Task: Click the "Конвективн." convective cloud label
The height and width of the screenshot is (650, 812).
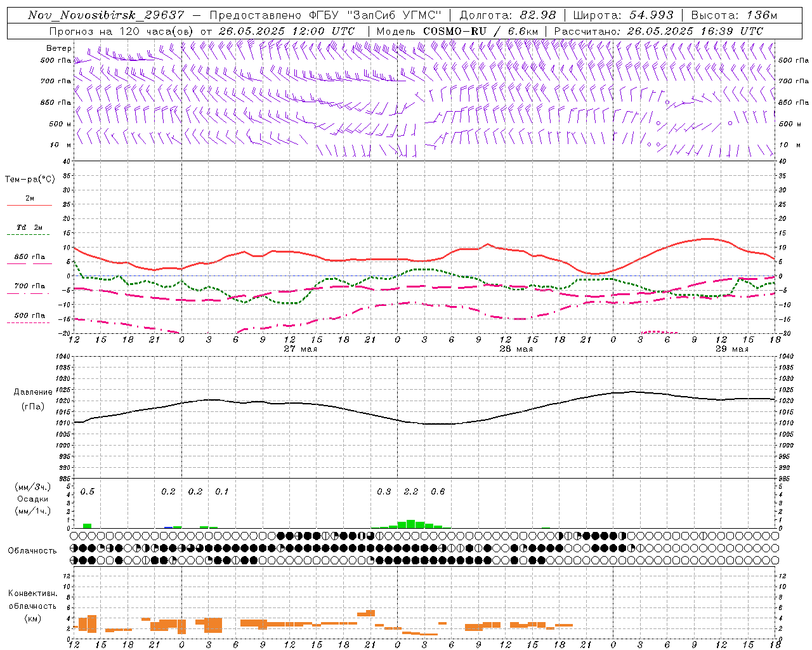Action: point(32,594)
